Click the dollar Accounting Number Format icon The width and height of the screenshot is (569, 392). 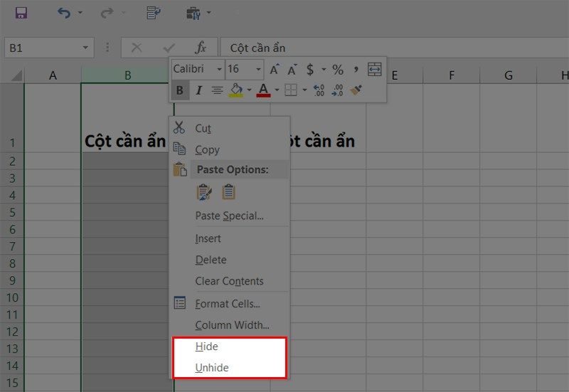pos(310,69)
